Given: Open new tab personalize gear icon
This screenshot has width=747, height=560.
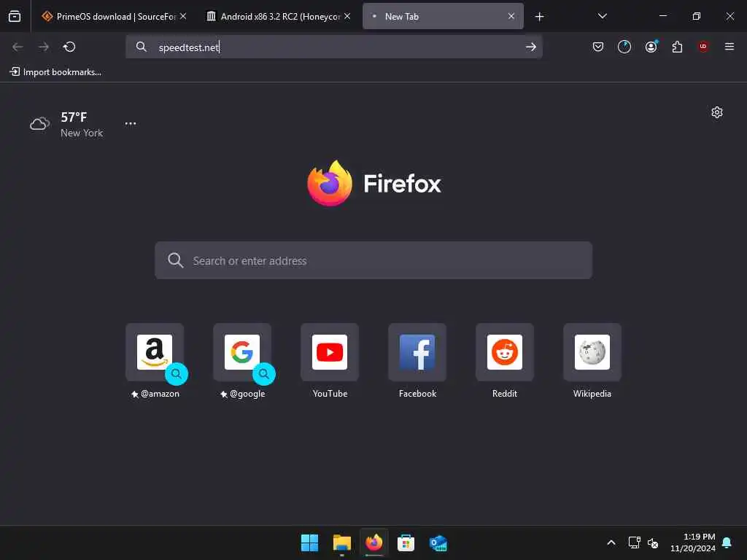Looking at the screenshot, I should [717, 112].
